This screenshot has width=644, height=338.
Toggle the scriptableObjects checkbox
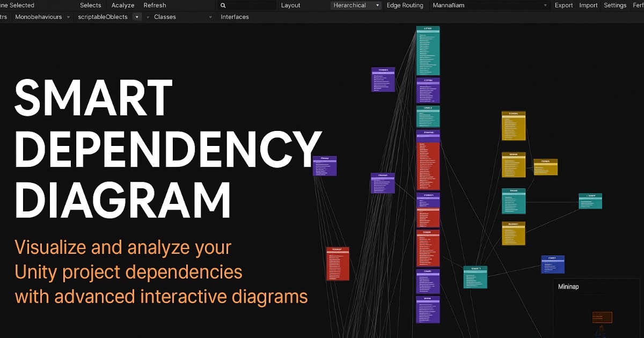tap(137, 17)
